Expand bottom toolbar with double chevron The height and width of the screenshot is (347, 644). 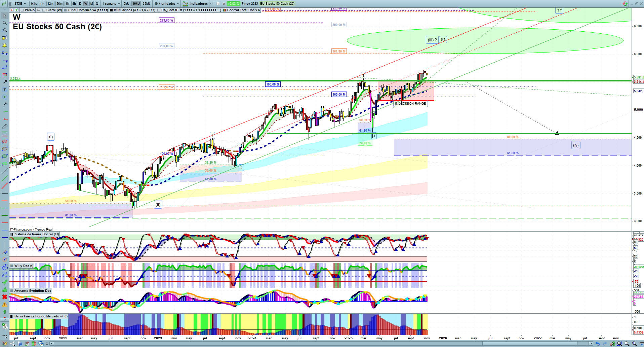pyautogui.click(x=46, y=344)
